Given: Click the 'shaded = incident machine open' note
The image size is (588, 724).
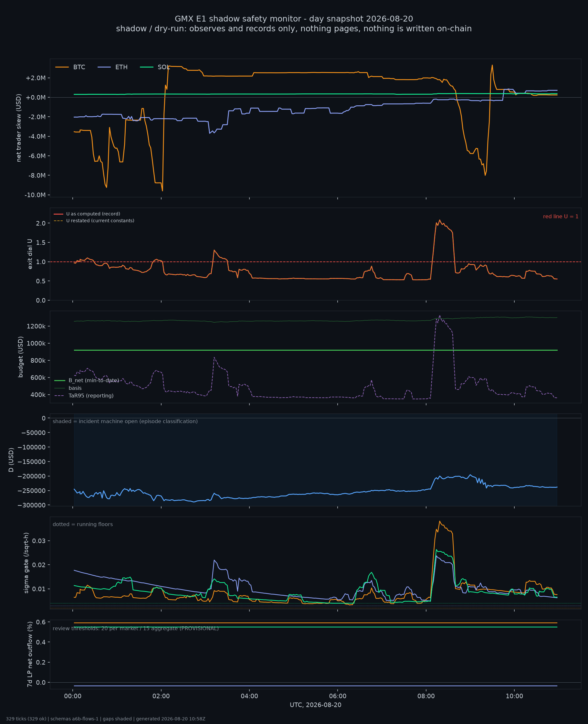Looking at the screenshot, I should [x=125, y=421].
